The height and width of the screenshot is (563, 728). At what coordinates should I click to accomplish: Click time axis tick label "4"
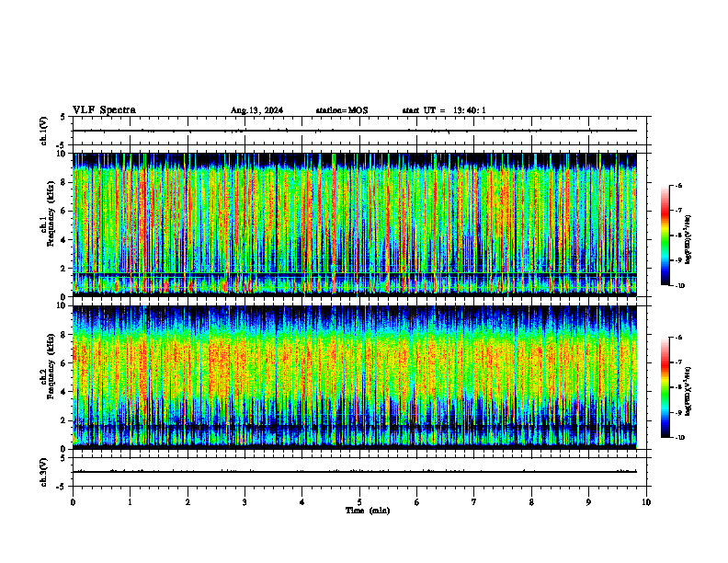302,502
